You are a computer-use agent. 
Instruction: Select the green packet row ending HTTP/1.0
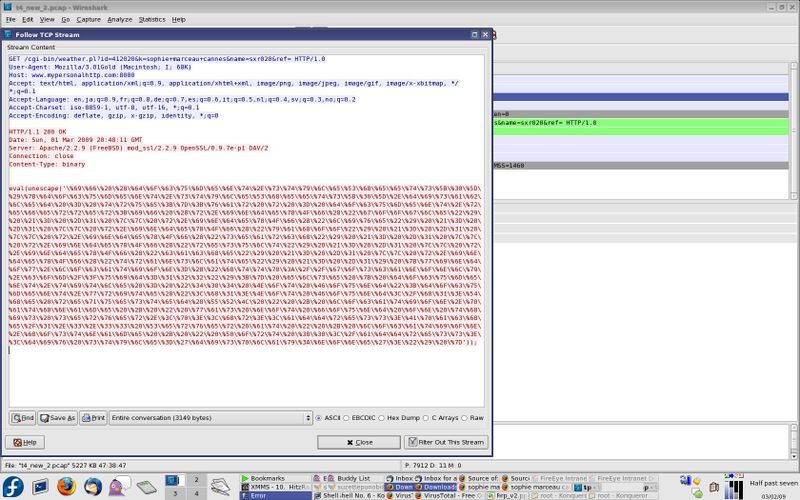click(x=641, y=122)
